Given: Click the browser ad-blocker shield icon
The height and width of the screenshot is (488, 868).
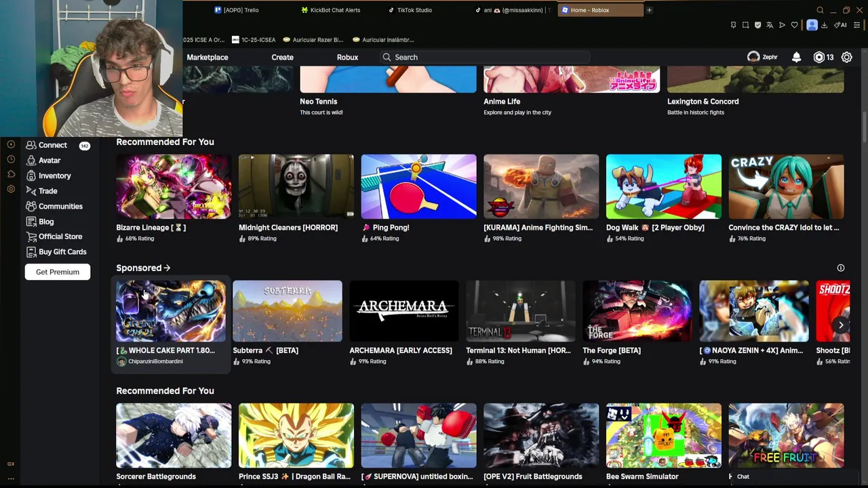Looking at the screenshot, I should [757, 25].
